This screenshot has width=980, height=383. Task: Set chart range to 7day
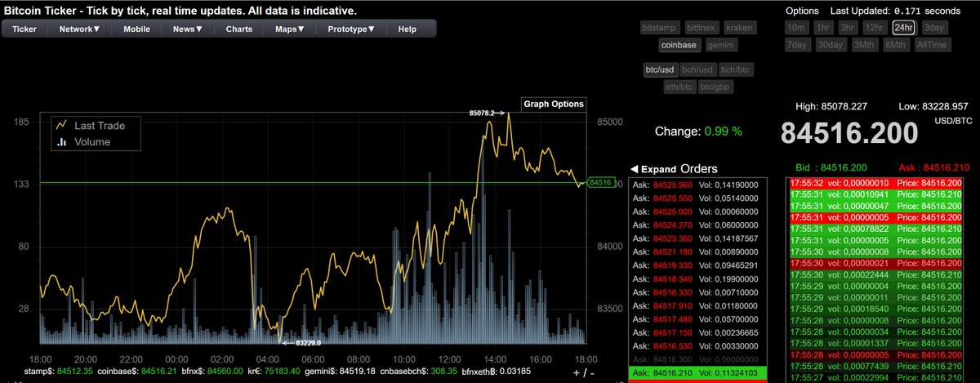tap(798, 45)
